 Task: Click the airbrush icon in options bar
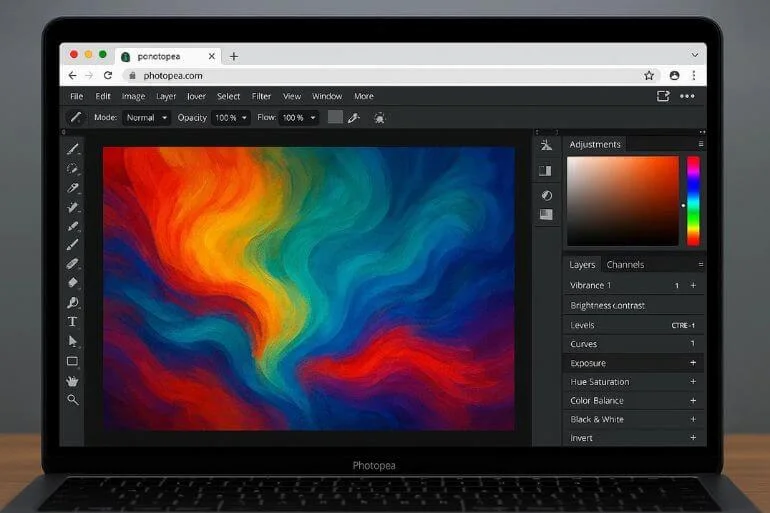pyautogui.click(x=379, y=118)
